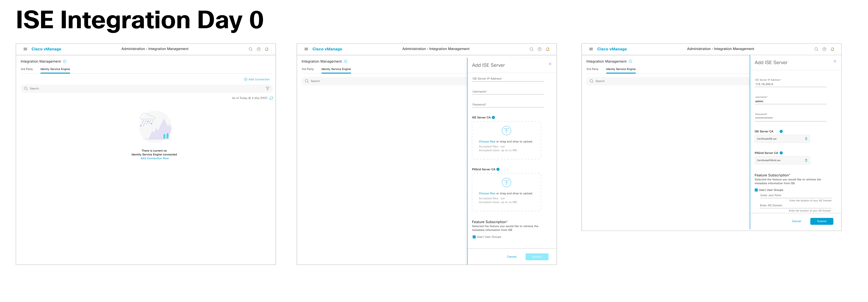Click IP address field showing 172.16.255.0
868x302 pixels.
click(790, 83)
